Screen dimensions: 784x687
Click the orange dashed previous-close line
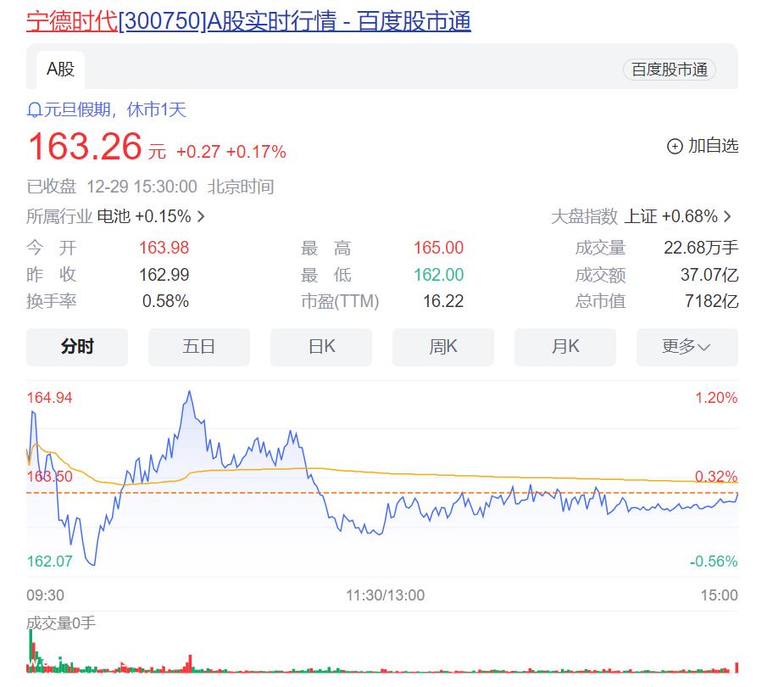point(382,493)
